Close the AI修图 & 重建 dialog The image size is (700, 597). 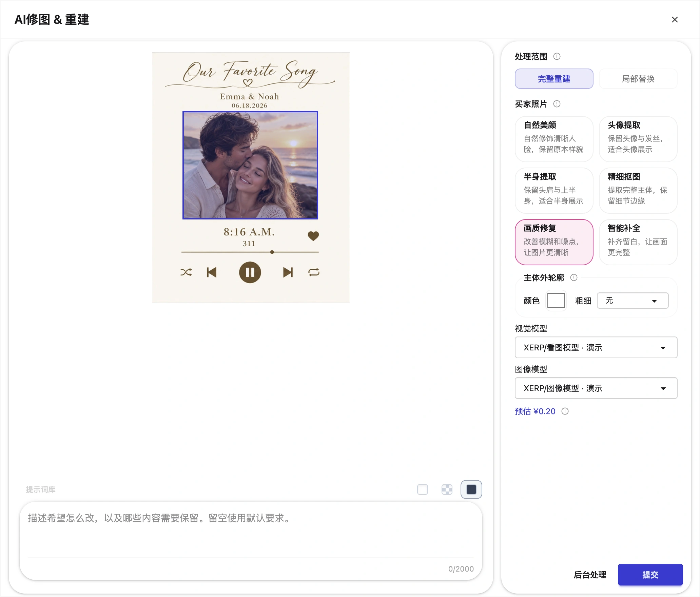675,20
